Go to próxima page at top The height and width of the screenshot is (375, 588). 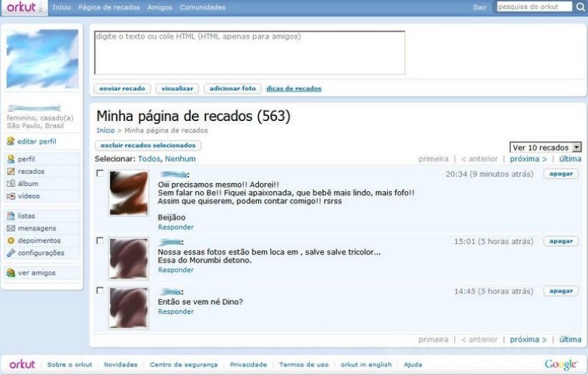[x=529, y=159]
